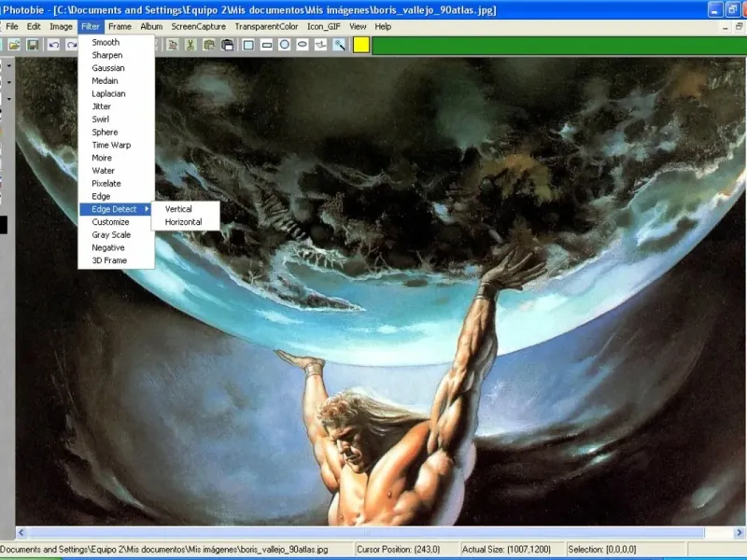Click the horizontal scrollbar thumb
Screen dimensions: 747x560
[365, 533]
